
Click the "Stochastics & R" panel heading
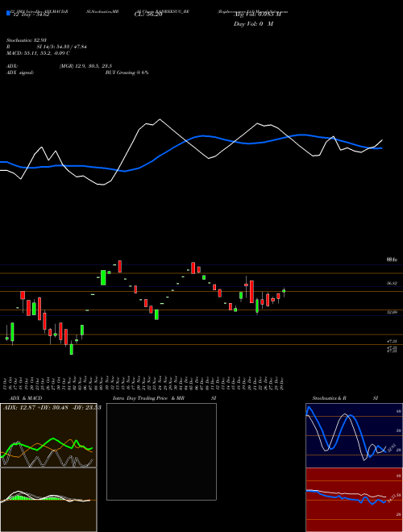pyautogui.click(x=330, y=398)
